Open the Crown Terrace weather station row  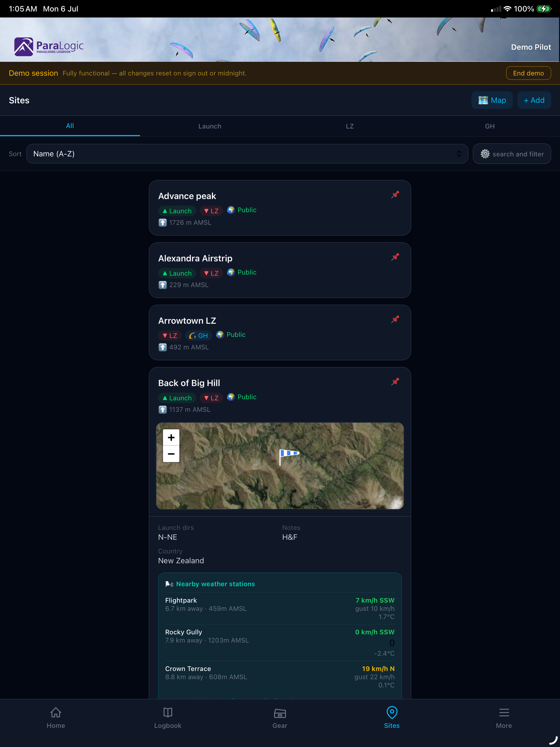280,677
